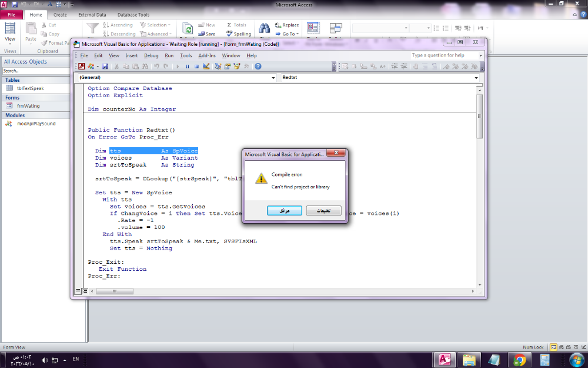Open the Window menu in VBA editor
The image size is (588, 368).
231,55
